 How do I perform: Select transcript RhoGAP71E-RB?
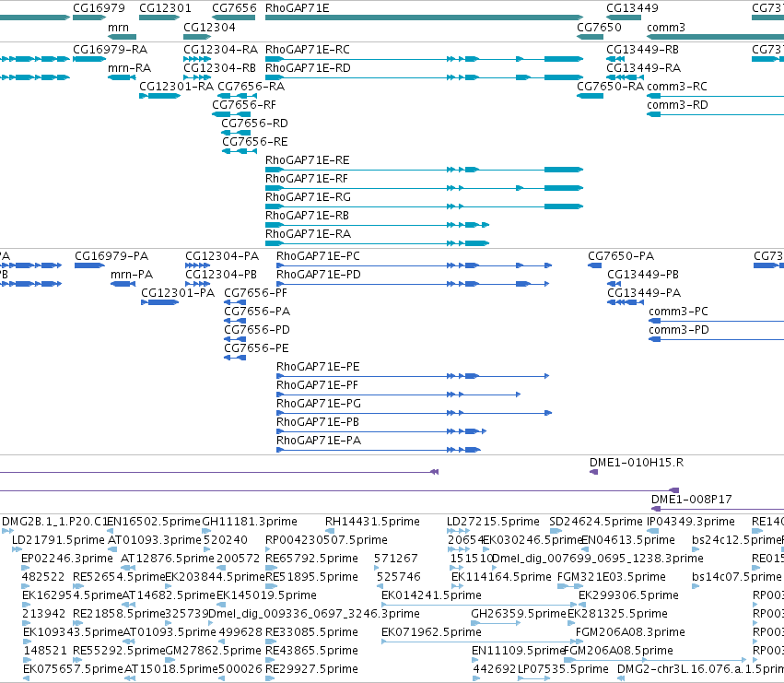[307, 217]
